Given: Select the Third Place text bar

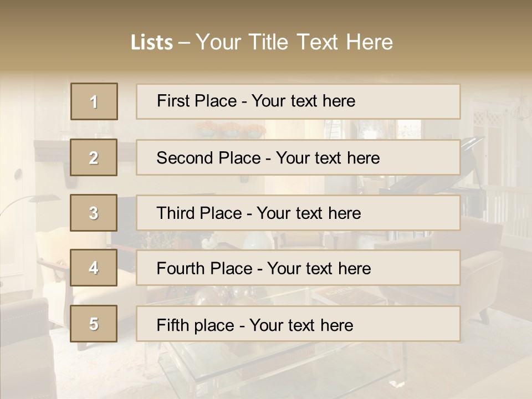Looking at the screenshot, I should 298,213.
